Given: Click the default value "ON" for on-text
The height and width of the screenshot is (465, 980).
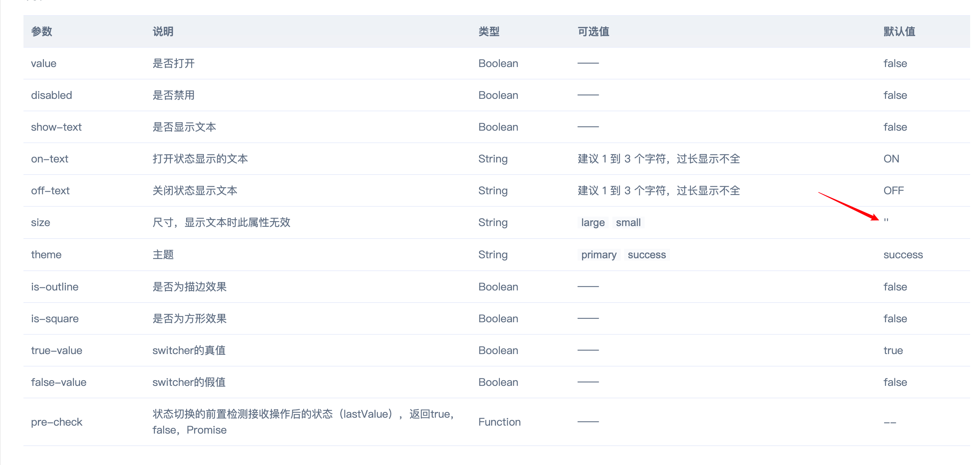Looking at the screenshot, I should pyautogui.click(x=892, y=159).
